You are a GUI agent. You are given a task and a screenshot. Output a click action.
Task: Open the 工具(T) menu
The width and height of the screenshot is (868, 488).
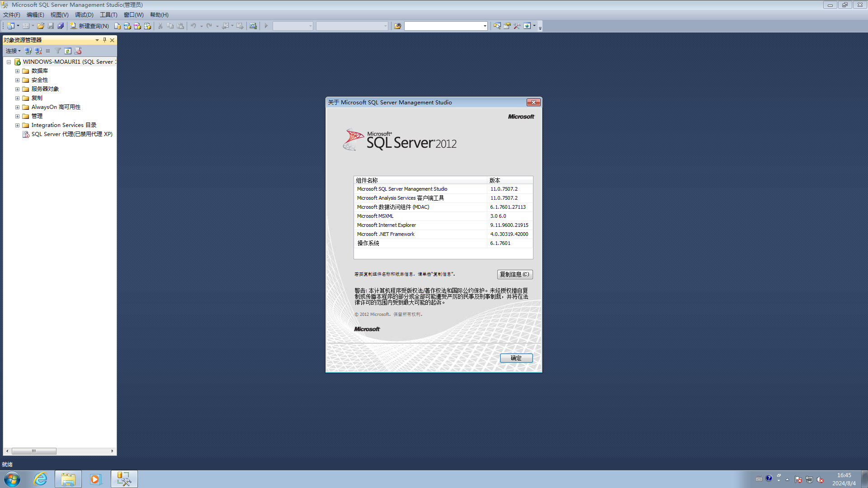click(x=108, y=15)
